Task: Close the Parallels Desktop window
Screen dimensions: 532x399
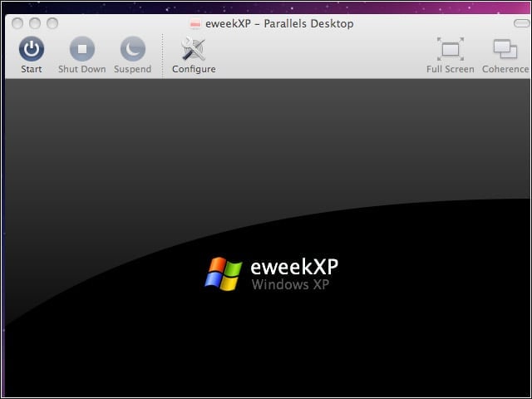Action: point(17,23)
